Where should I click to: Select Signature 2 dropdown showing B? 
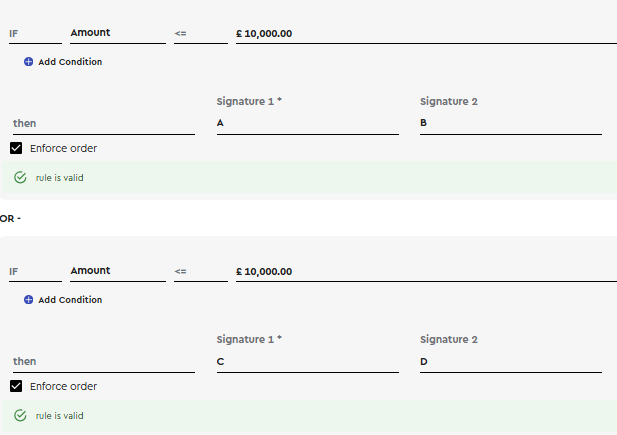coord(511,124)
